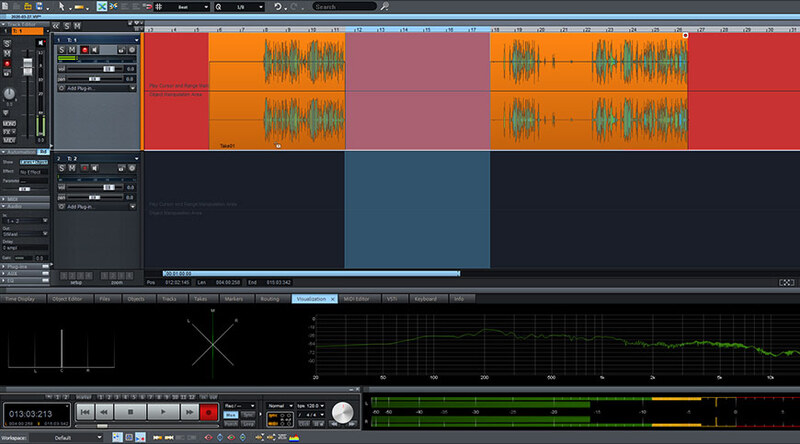The width and height of the screenshot is (800, 444).
Task: Solo track 1 with the S button
Action: click(62, 48)
